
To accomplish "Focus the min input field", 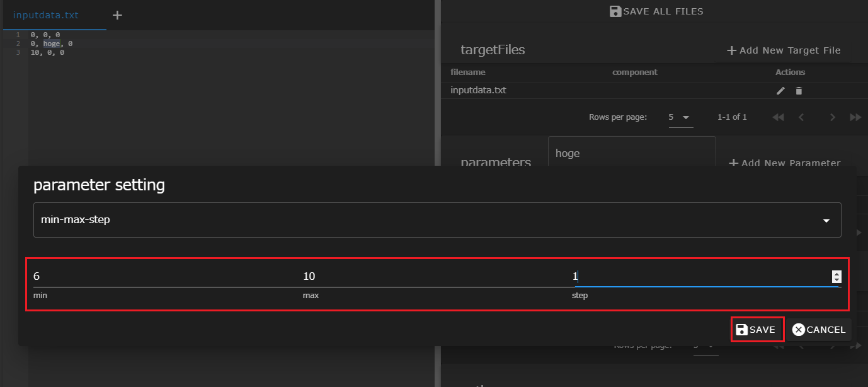I will 164,277.
